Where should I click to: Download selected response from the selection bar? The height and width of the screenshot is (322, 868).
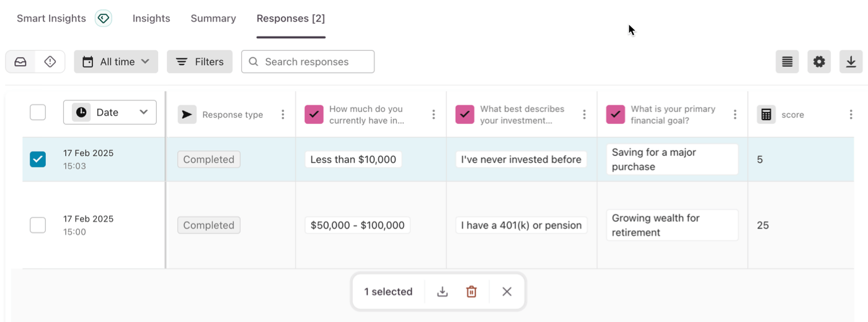[442, 292]
